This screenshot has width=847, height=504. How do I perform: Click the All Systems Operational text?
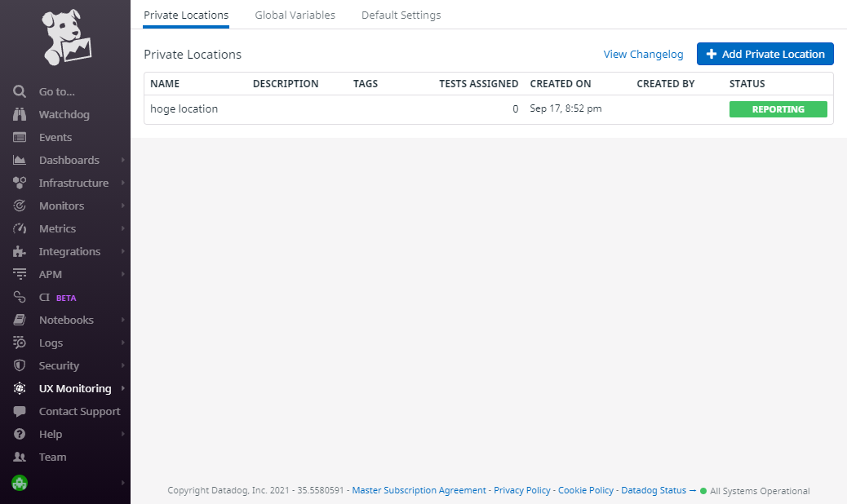point(760,491)
